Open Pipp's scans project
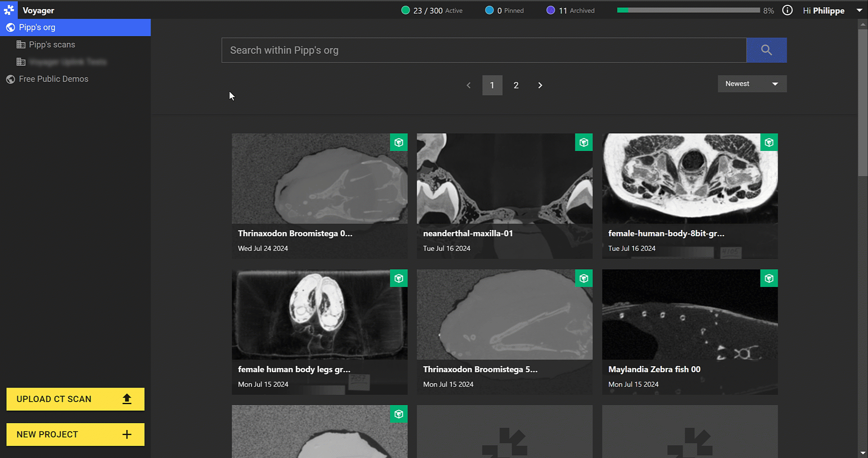 click(75, 45)
